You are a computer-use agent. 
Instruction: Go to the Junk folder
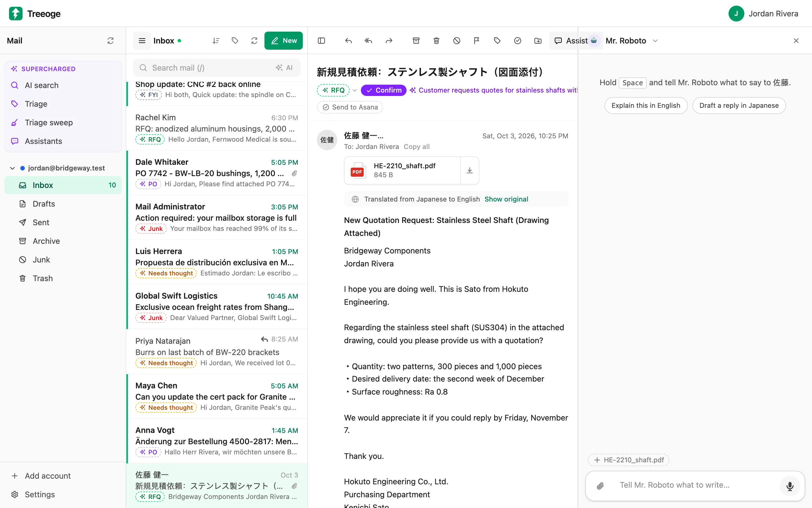(x=63, y=260)
